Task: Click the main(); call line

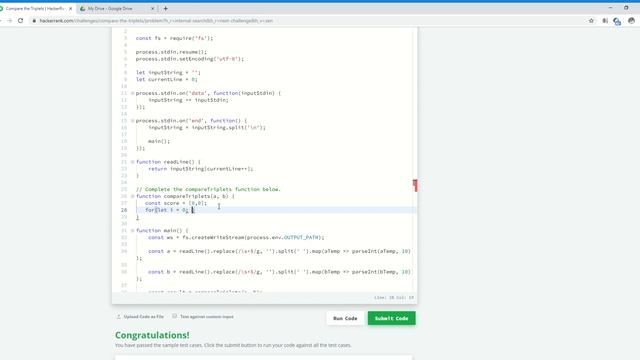Action: click(x=159, y=141)
